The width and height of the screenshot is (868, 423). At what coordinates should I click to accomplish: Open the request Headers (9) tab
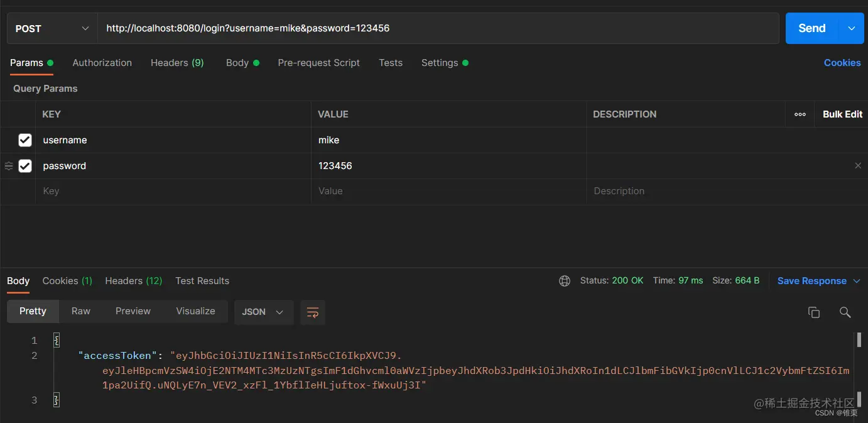(x=177, y=63)
